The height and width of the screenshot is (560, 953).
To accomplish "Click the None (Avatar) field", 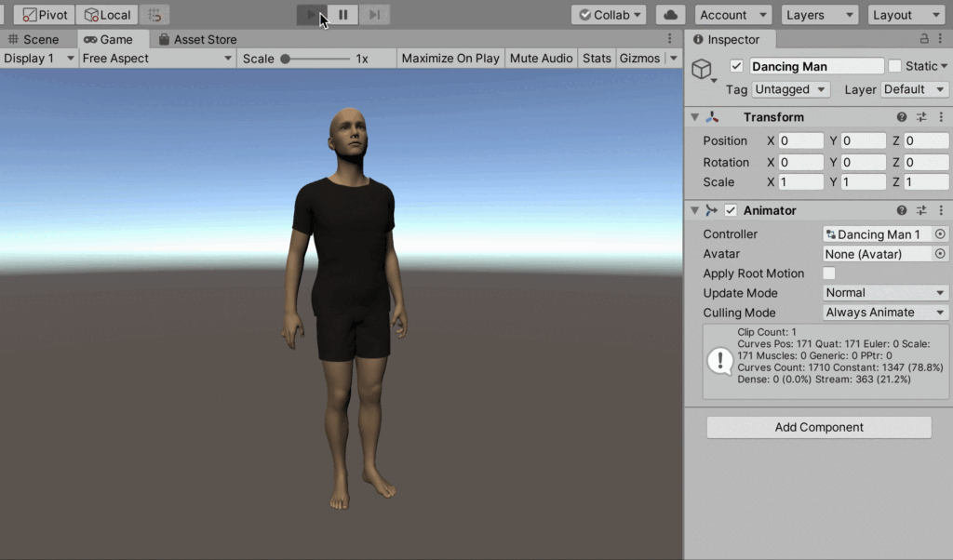I will 877,254.
